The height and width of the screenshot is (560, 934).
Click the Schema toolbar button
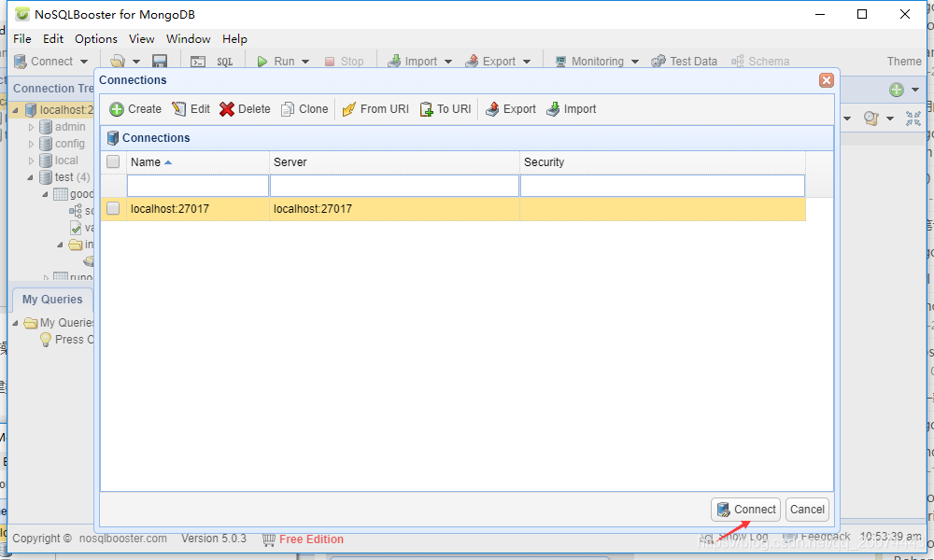tap(760, 62)
